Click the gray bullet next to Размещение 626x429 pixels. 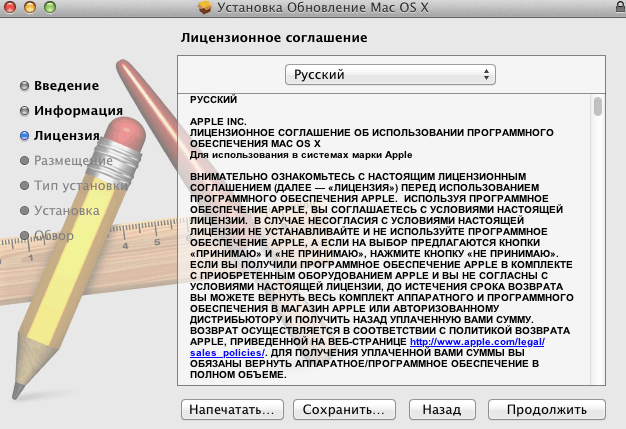click(x=24, y=160)
